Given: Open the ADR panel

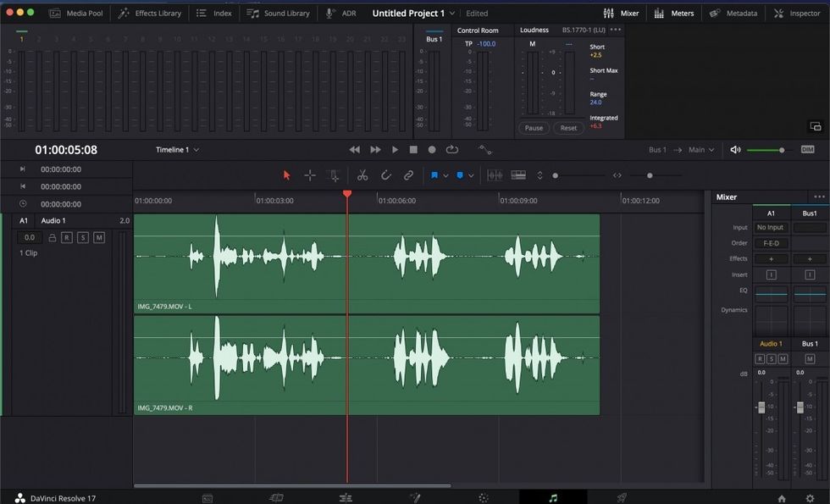Looking at the screenshot, I should point(340,14).
